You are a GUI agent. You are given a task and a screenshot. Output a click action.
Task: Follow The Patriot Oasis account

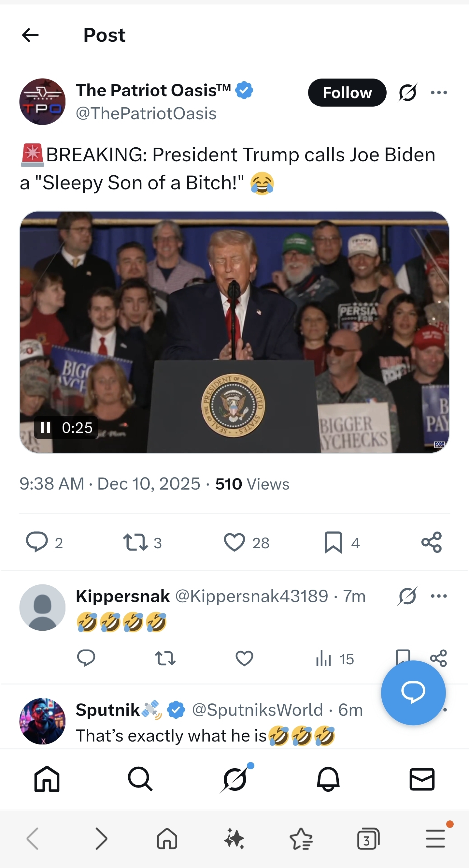click(347, 93)
